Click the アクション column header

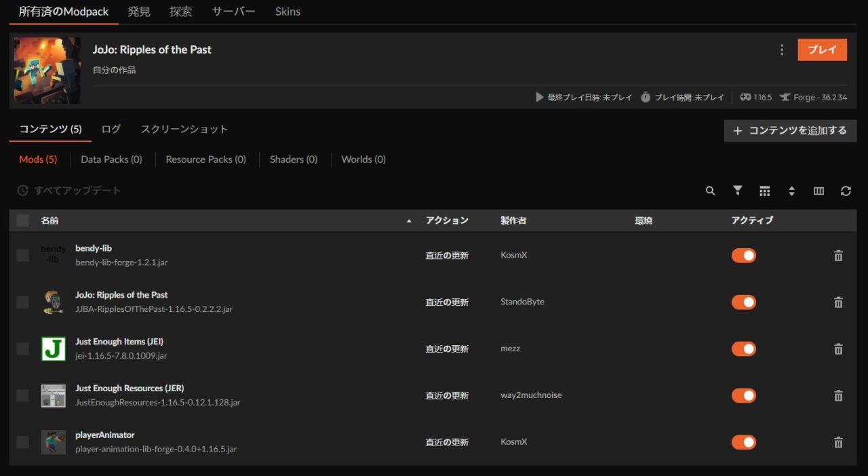tap(447, 220)
